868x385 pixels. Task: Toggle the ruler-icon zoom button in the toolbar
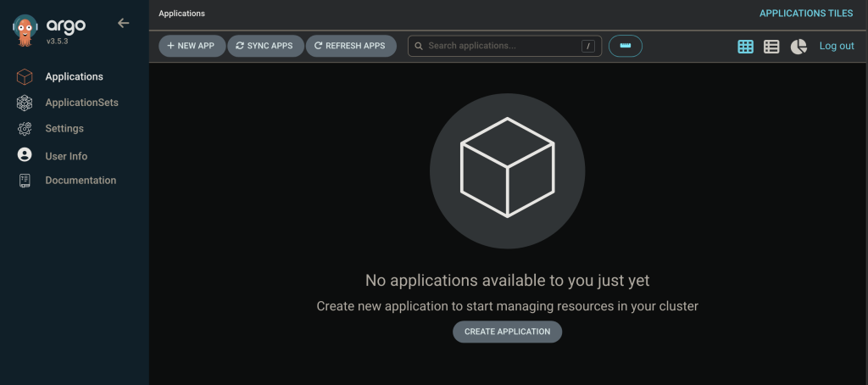(626, 46)
